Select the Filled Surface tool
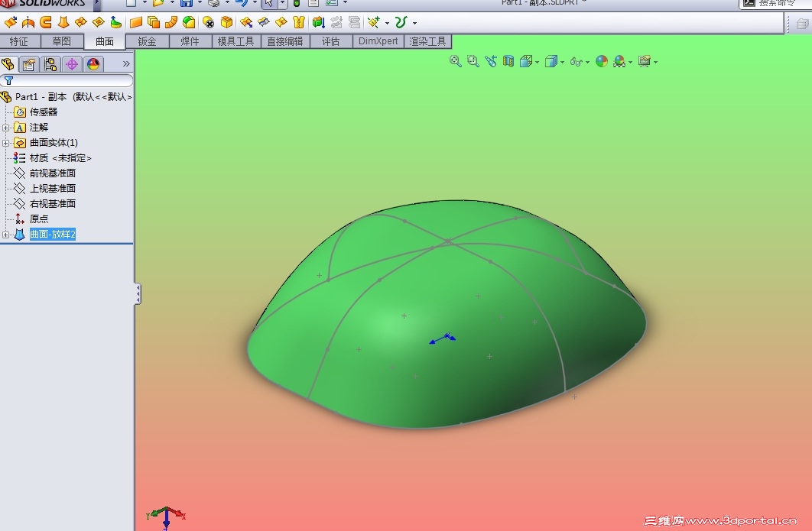Screen dimensions: 812x531 [x=99, y=22]
